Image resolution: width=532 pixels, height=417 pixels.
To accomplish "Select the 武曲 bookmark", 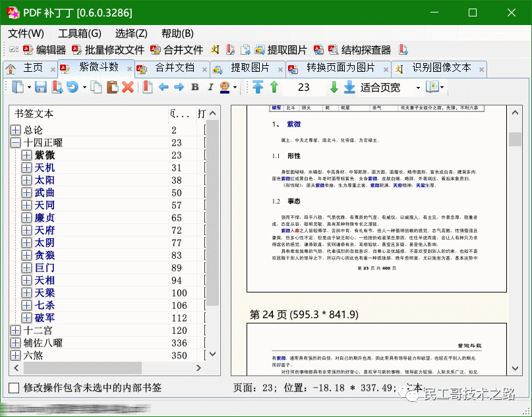I will coord(44,193).
